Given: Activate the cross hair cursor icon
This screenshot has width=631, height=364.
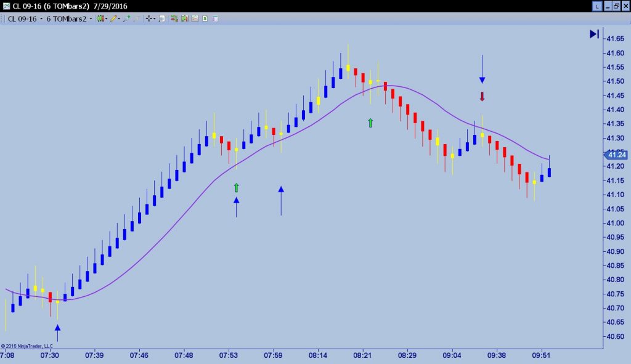Looking at the screenshot, I should click(149, 18).
